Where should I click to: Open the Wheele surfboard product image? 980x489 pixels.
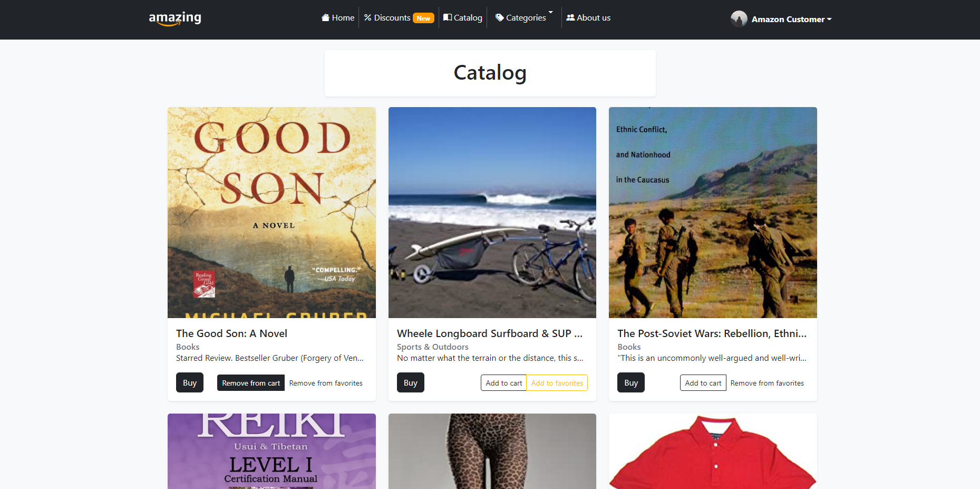coord(492,213)
